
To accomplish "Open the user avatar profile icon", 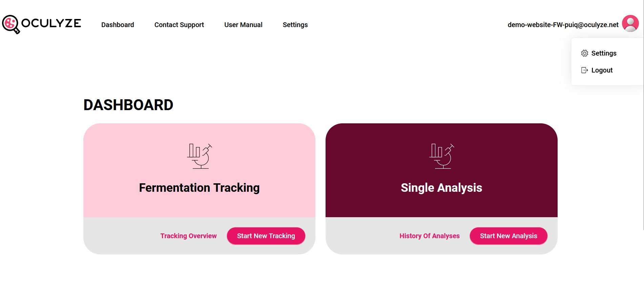I will click(x=630, y=23).
